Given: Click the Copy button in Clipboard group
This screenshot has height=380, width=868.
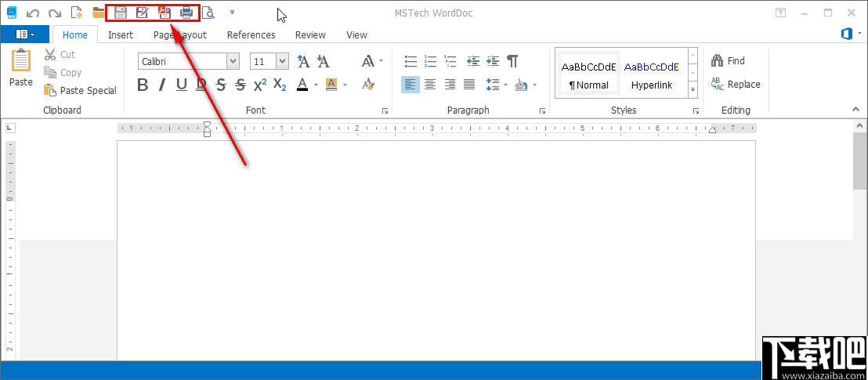Looking at the screenshot, I should point(63,73).
